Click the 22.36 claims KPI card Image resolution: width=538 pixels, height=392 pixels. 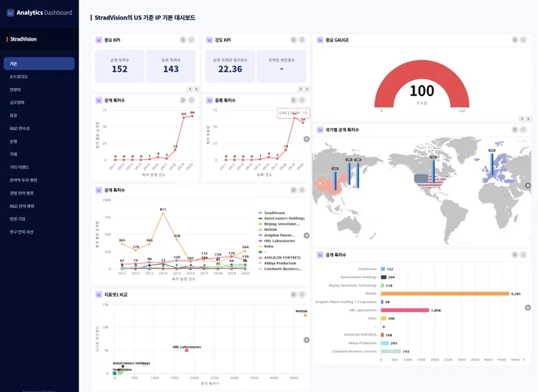pos(230,66)
